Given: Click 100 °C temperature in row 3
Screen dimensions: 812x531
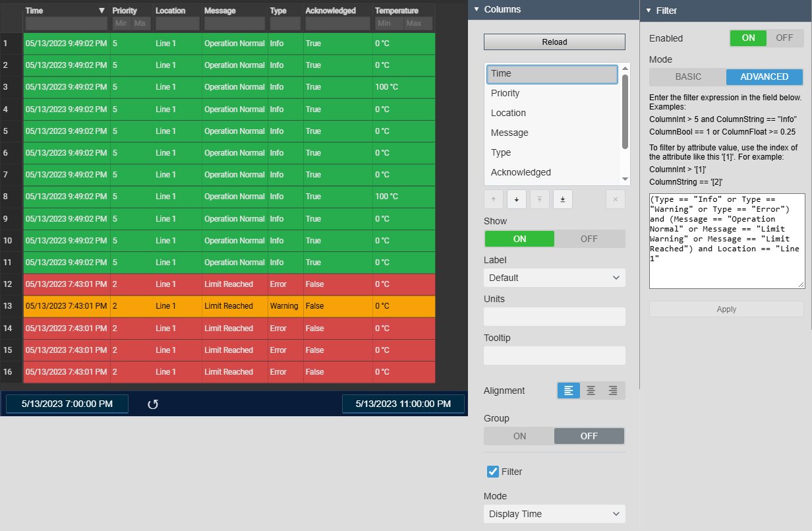Looking at the screenshot, I should tap(386, 87).
